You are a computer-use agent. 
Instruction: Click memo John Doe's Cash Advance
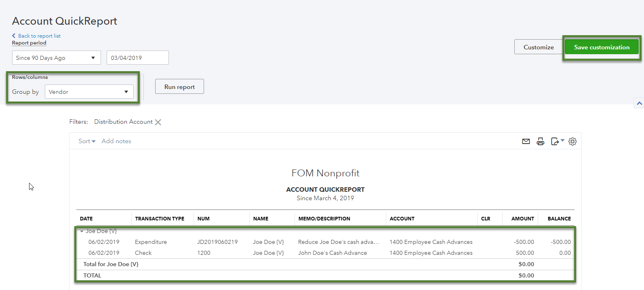point(333,253)
